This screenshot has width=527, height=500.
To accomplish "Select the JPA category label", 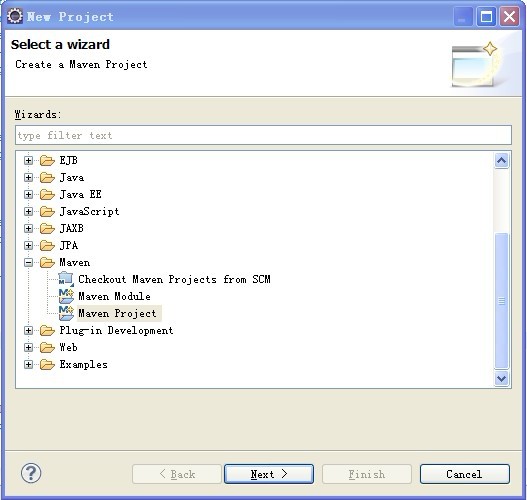I will click(69, 245).
